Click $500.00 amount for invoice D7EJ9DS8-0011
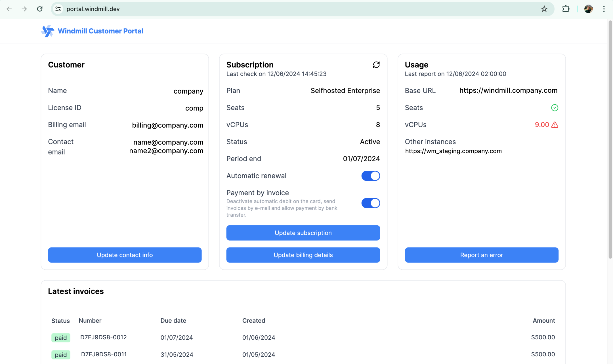This screenshot has width=613, height=364. point(543,354)
